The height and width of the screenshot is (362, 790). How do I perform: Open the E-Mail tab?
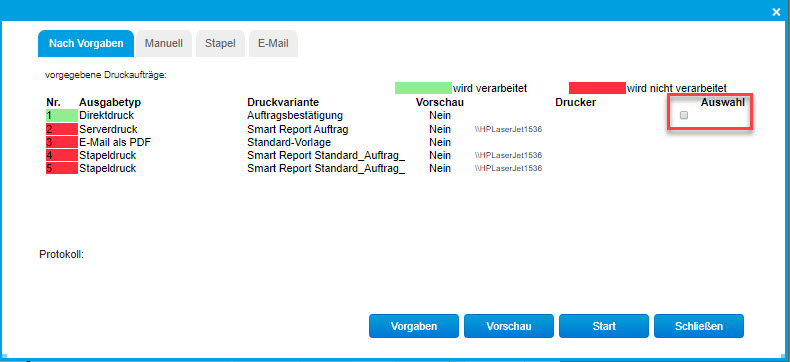tap(273, 43)
